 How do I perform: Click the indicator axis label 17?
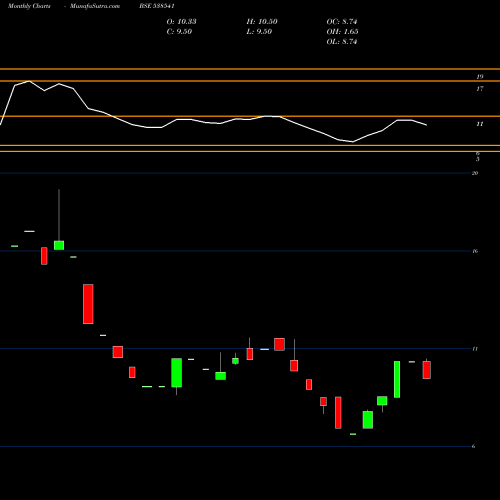pos(479,89)
